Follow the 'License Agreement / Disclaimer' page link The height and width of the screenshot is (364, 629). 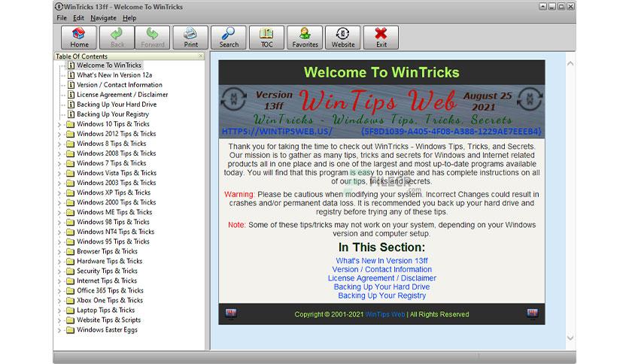[x=381, y=278]
